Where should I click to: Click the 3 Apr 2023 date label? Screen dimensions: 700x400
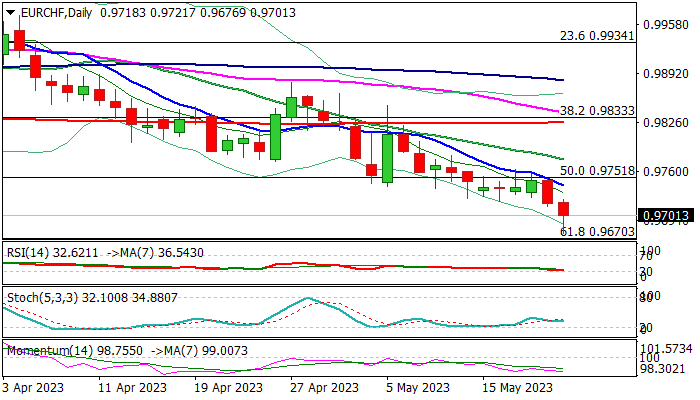pos(33,388)
